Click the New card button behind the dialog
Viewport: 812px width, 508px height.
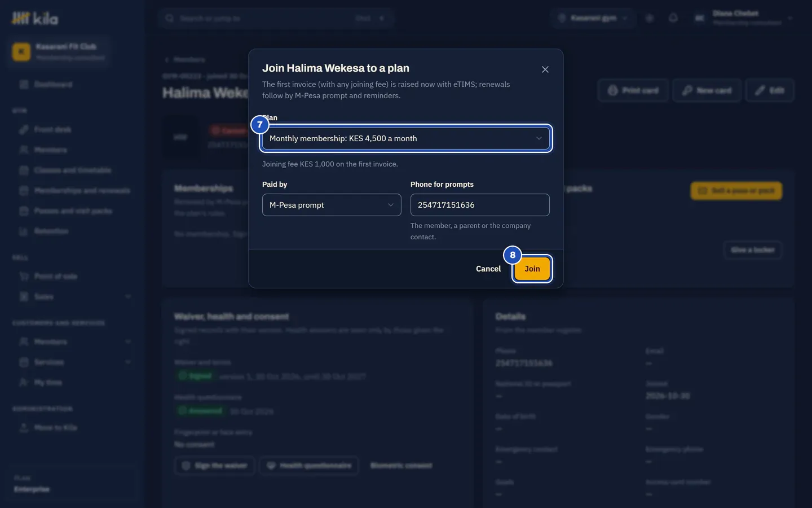pyautogui.click(x=707, y=90)
